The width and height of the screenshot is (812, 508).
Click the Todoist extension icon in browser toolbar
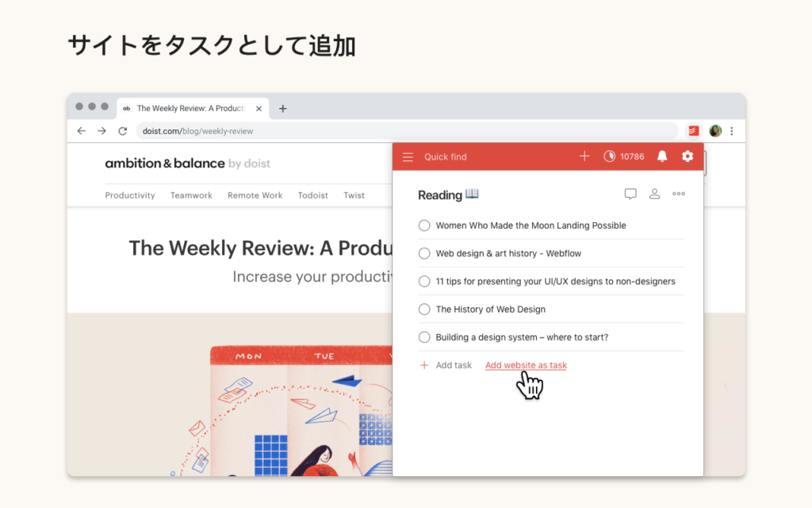[693, 131]
